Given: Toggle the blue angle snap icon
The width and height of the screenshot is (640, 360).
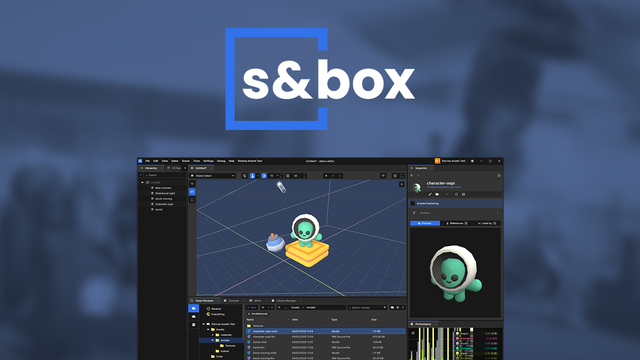Looking at the screenshot, I should click(x=264, y=176).
